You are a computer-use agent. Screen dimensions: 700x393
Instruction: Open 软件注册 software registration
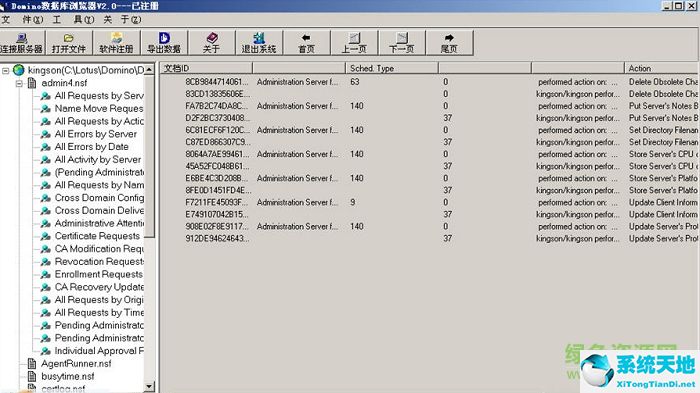pos(116,43)
